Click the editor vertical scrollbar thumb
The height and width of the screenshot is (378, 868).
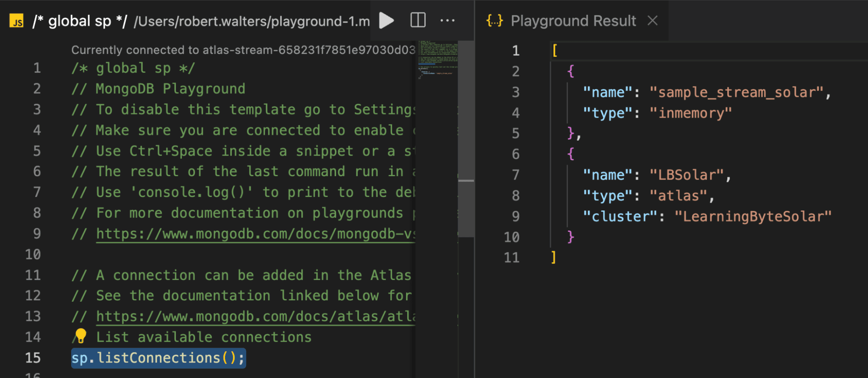[466, 139]
